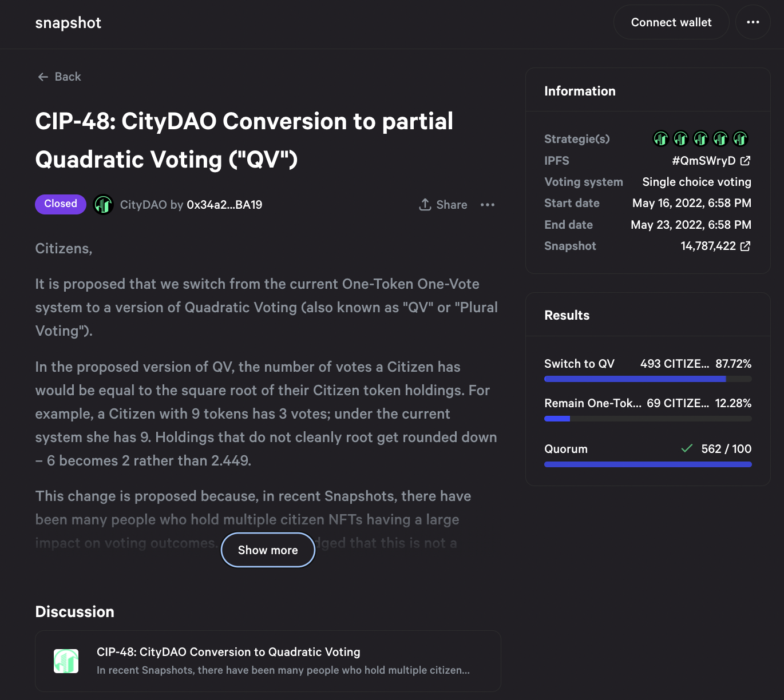Click the Quorum progress bar
Screen dimensions: 784x700
point(648,464)
